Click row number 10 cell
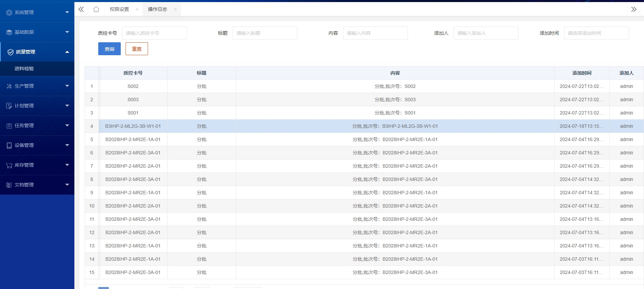This screenshot has width=644, height=289. pyautogui.click(x=92, y=206)
